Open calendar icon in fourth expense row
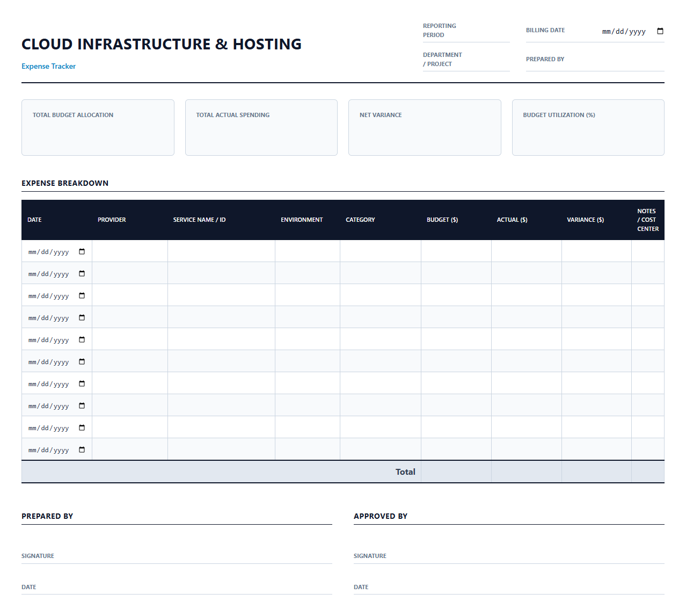Image resolution: width=686 pixels, height=616 pixels. [x=82, y=317]
